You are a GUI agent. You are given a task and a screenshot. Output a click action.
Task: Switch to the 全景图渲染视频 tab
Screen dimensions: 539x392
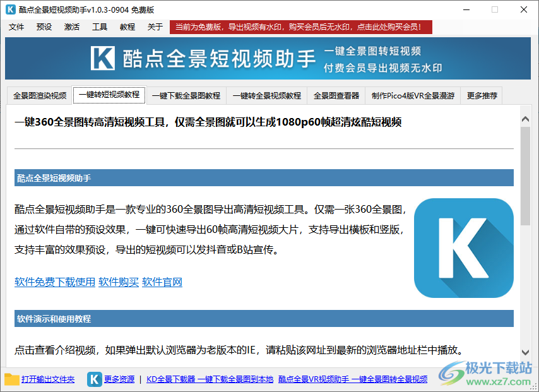click(x=40, y=96)
